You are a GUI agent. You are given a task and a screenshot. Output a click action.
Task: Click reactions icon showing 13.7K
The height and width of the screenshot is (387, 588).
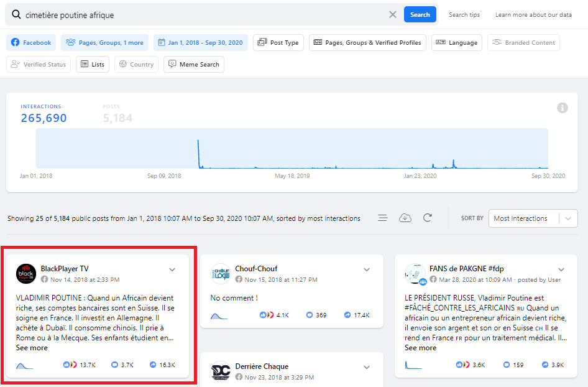click(70, 365)
